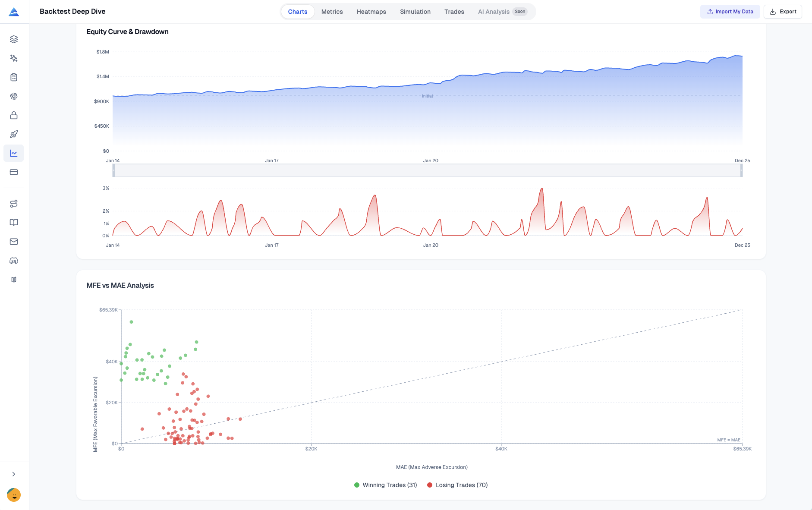Toggle Winning Trades in the scatter legend
This screenshot has width=812, height=510.
tap(385, 485)
